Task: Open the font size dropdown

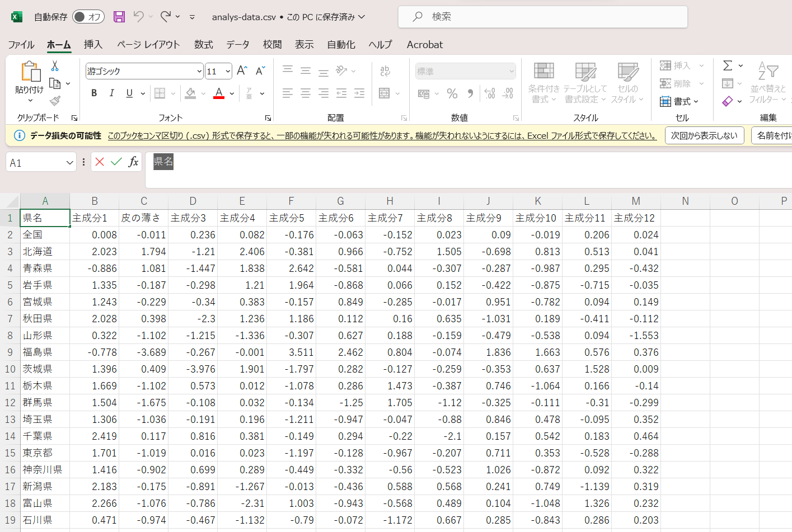Action: (228, 71)
